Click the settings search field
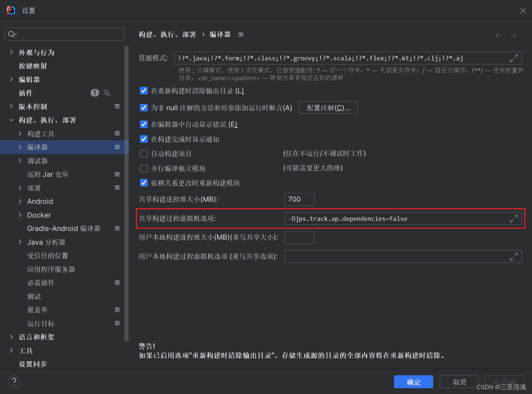 [x=64, y=34]
